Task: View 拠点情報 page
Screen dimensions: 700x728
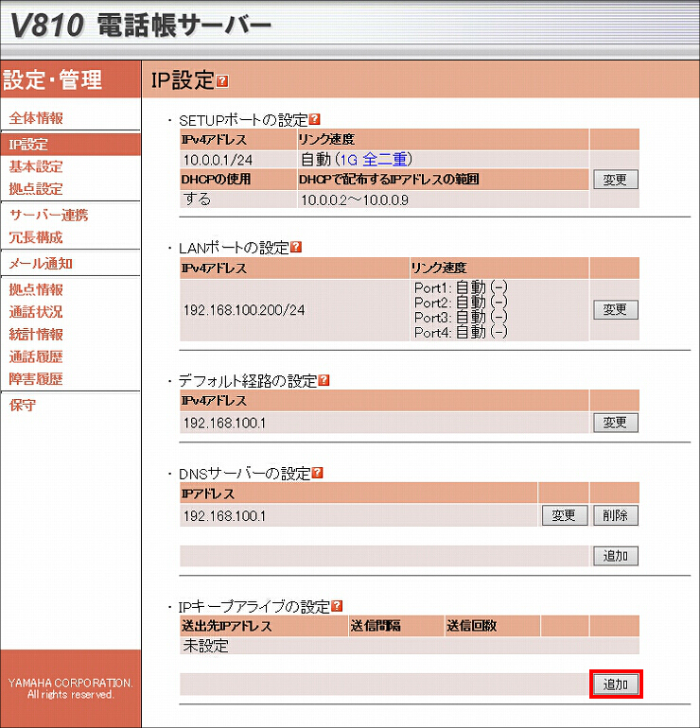Action: click(36, 289)
